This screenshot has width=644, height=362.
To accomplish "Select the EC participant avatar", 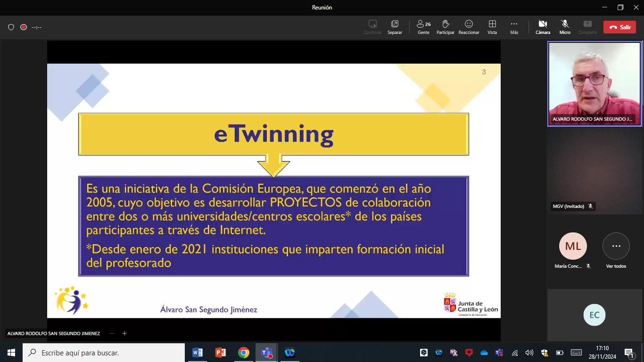I will (x=594, y=315).
